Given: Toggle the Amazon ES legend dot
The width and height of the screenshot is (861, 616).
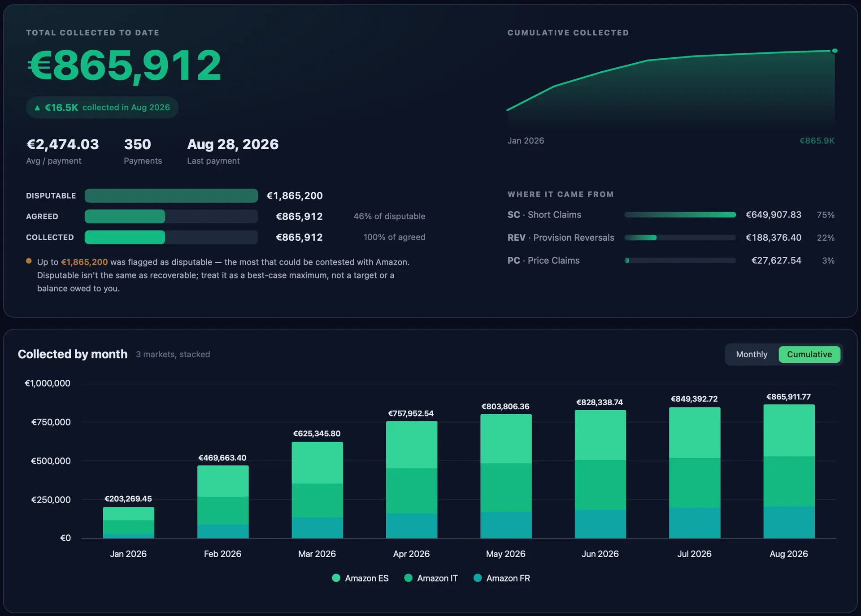Looking at the screenshot, I should [336, 578].
